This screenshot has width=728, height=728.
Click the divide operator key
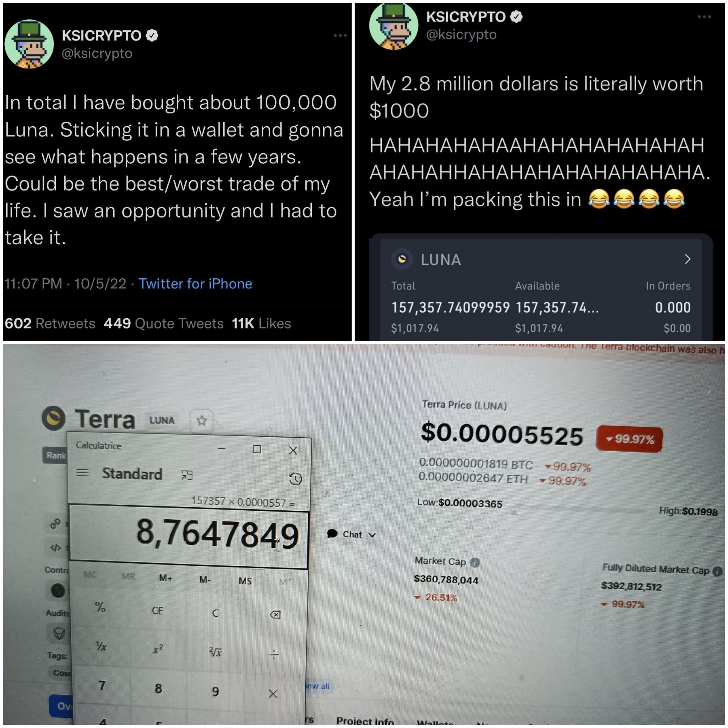274,654
